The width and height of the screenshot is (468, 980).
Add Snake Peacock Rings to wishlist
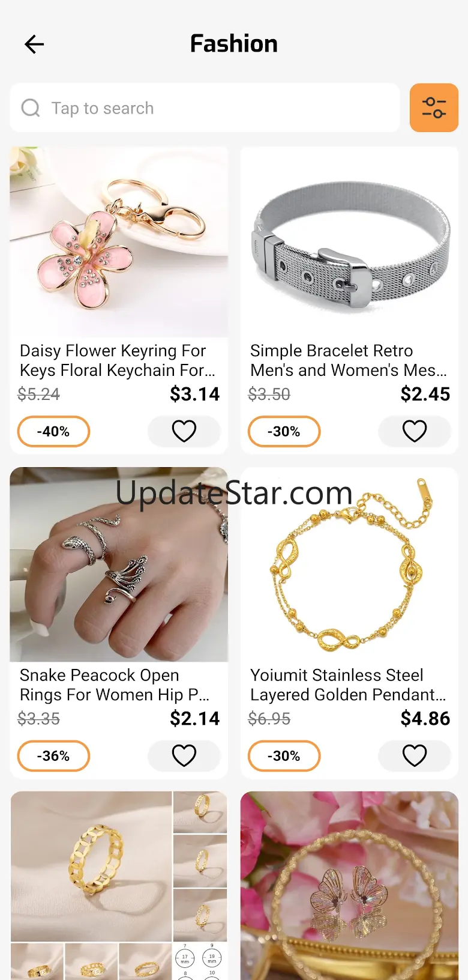[184, 755]
